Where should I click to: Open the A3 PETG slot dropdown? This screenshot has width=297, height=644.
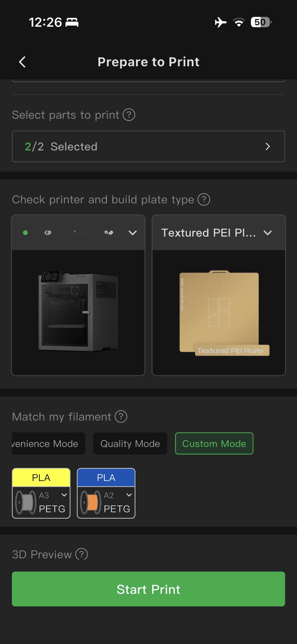coord(64,495)
